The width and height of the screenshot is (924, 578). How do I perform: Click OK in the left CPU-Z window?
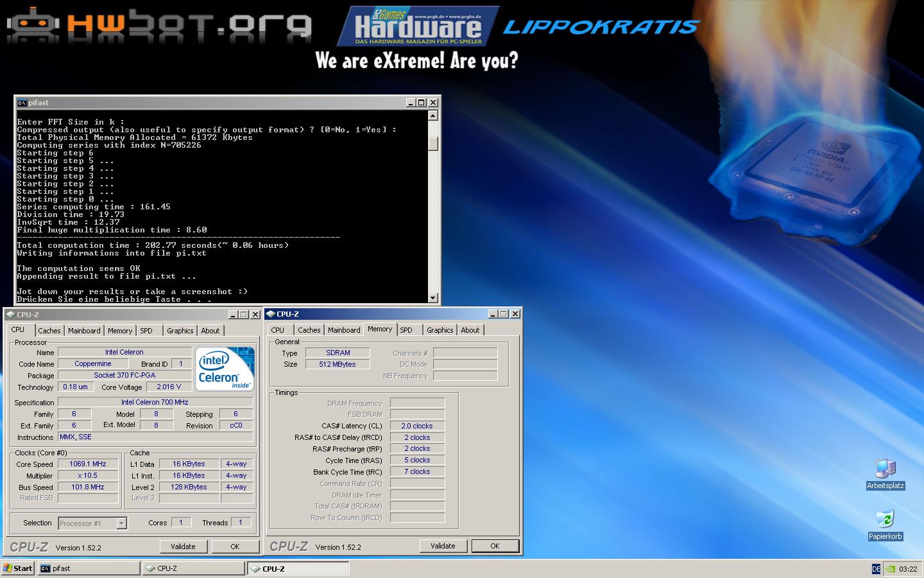tap(235, 547)
